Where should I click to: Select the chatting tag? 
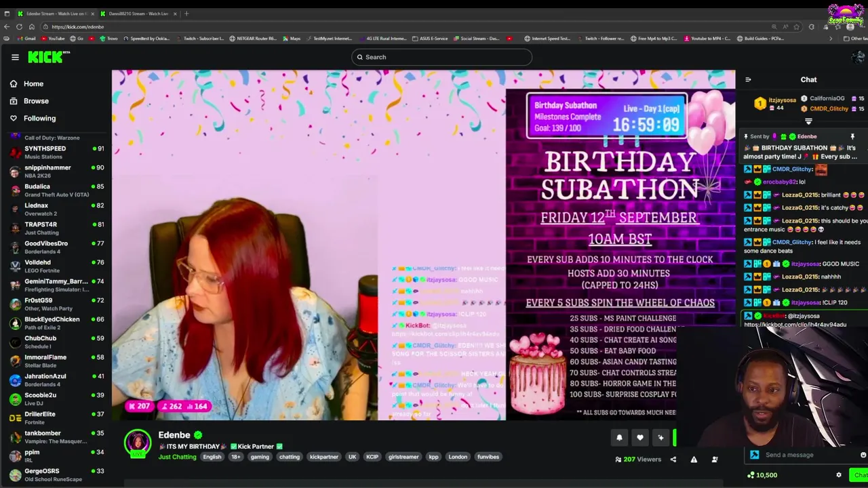[x=290, y=457]
